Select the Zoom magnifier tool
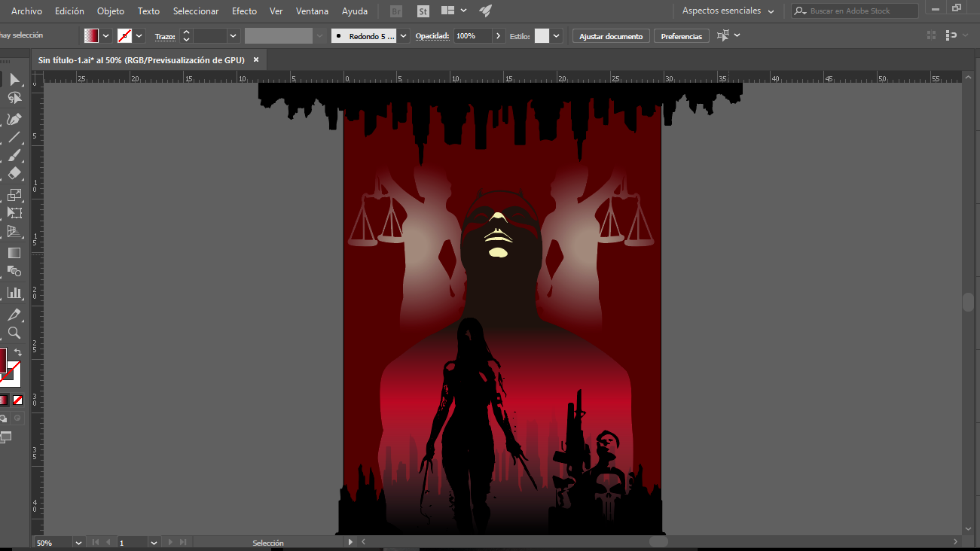This screenshot has height=551, width=980. pos(14,333)
